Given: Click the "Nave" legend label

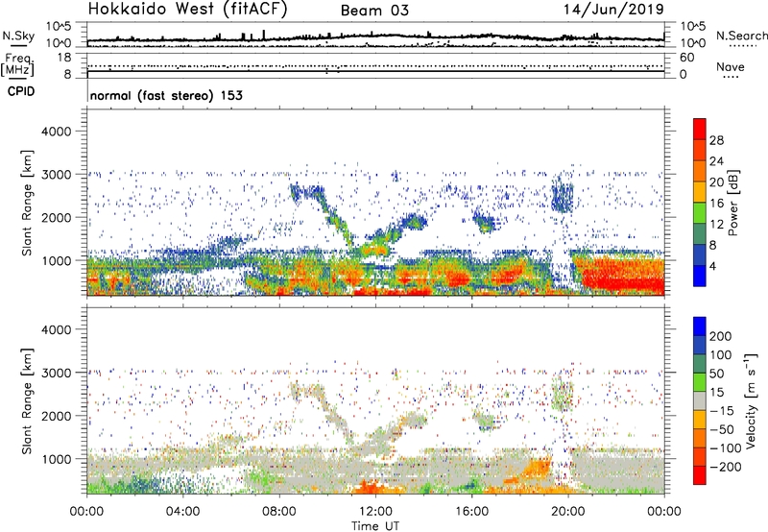Looking at the screenshot, I should tap(730, 66).
